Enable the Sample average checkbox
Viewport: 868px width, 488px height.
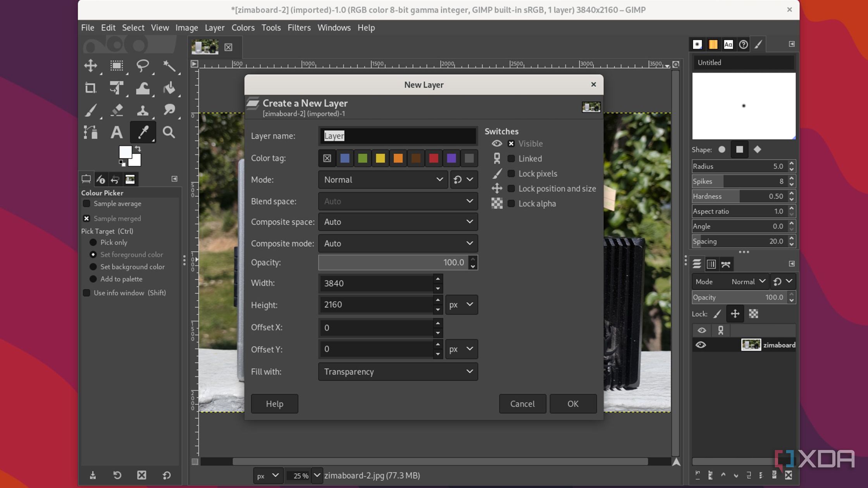pyautogui.click(x=86, y=204)
